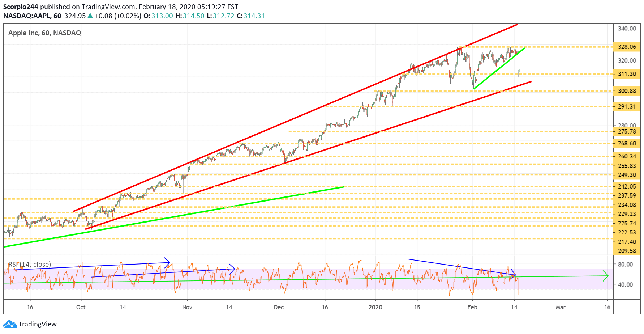Click the Feb label on time axis
This screenshot has width=644, height=334.
(x=472, y=307)
